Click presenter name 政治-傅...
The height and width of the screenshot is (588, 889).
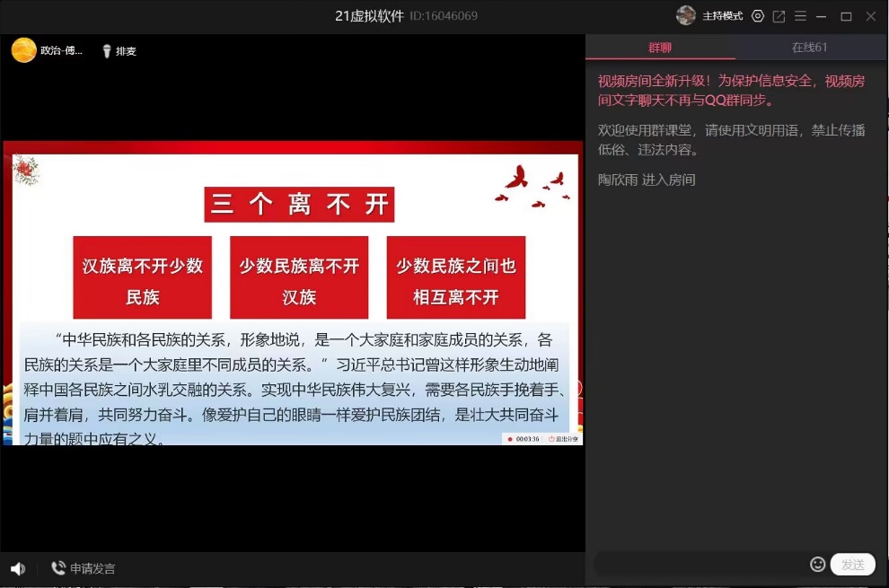pyautogui.click(x=61, y=51)
